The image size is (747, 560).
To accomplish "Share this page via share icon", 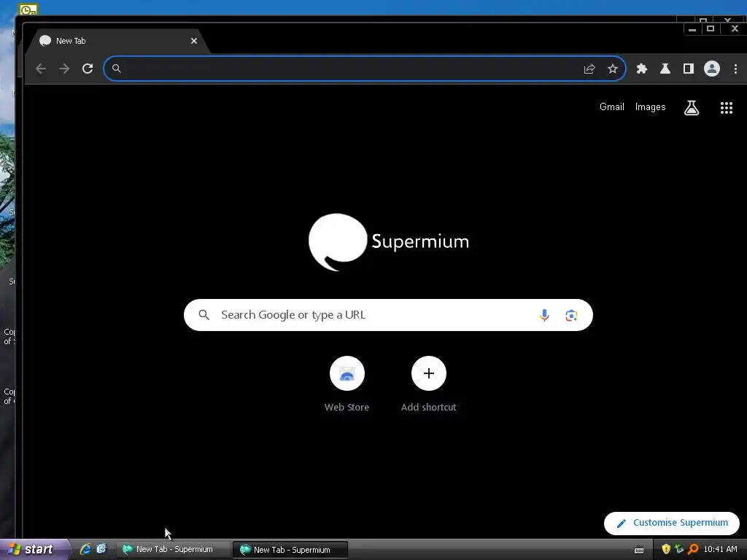I will (589, 69).
